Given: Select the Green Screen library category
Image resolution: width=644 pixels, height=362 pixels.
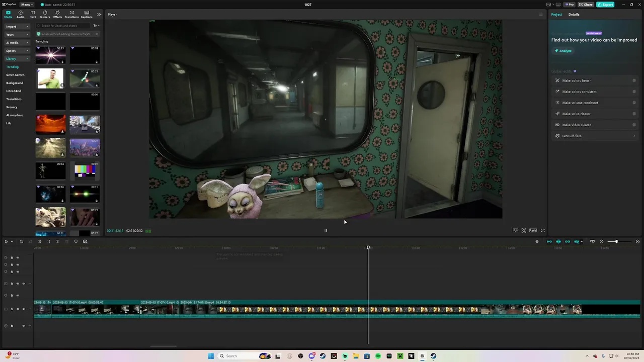Looking at the screenshot, I should point(15,75).
